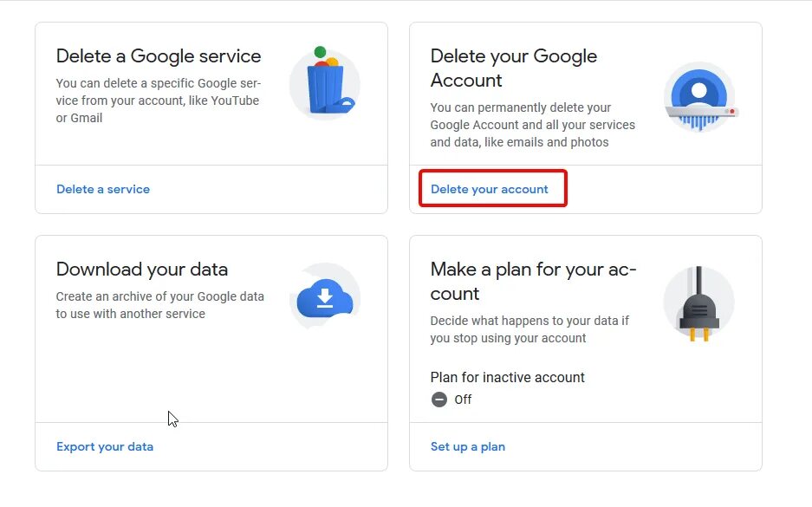812x507 pixels.
Task: Click the Off status text
Action: [463, 400]
